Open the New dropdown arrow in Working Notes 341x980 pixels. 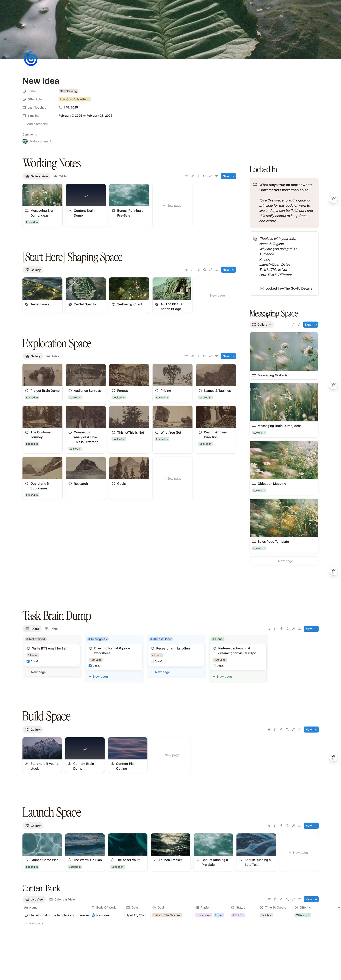233,176
